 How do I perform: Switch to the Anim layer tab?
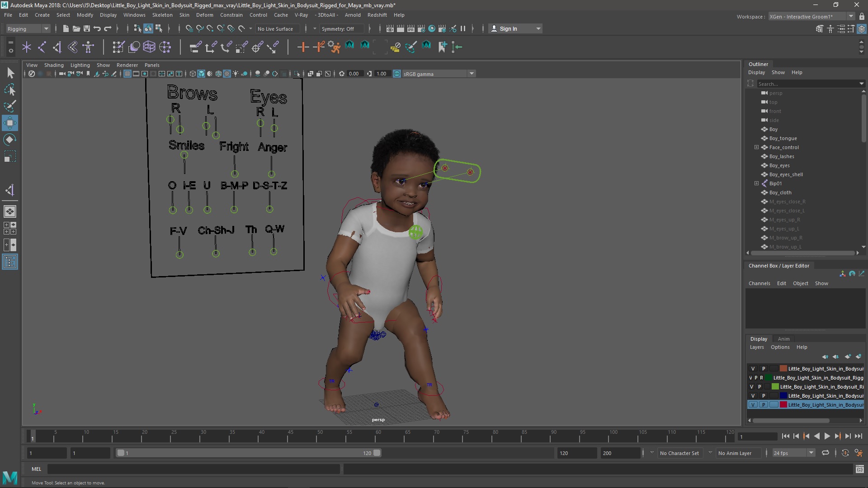[x=783, y=339]
